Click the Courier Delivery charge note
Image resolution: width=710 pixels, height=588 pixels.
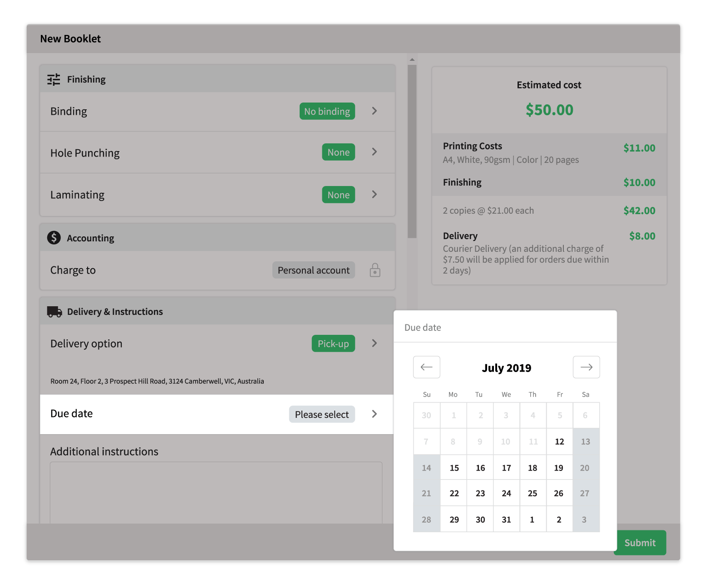[x=526, y=260]
